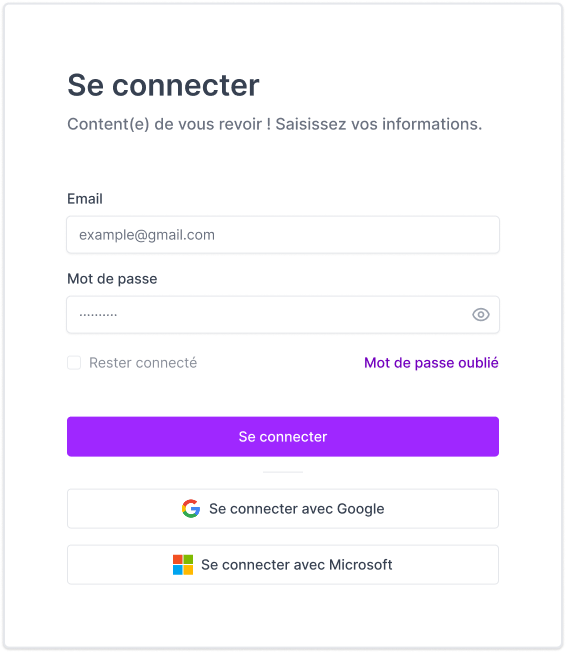Click the Rester connecté label text

pos(143,363)
